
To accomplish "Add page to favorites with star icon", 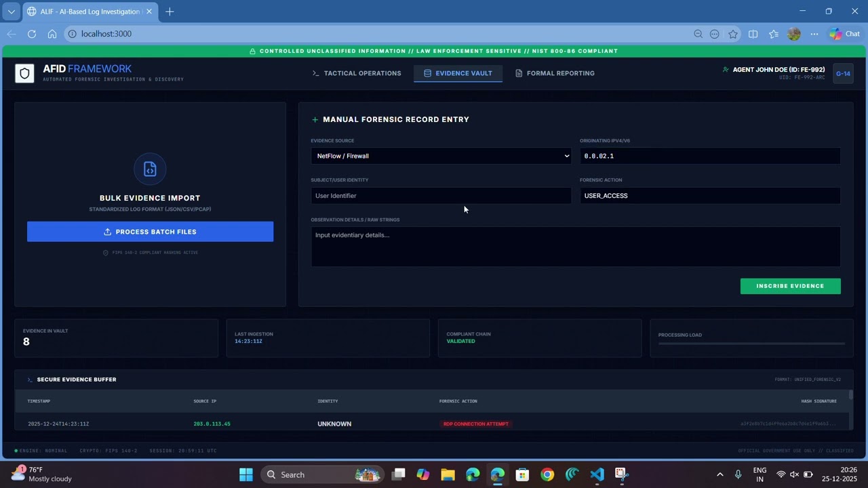I will click(733, 34).
